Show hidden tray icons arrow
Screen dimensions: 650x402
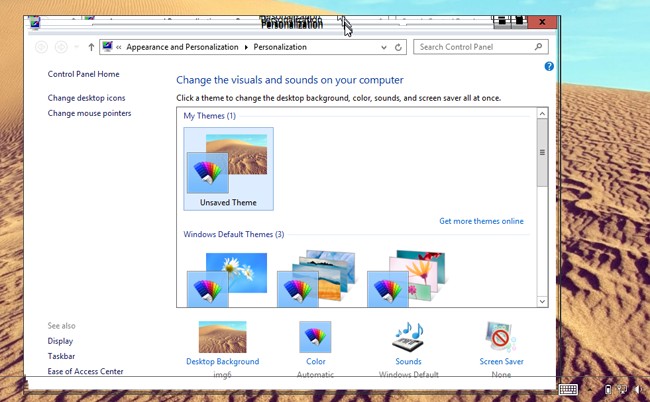[x=590, y=390]
